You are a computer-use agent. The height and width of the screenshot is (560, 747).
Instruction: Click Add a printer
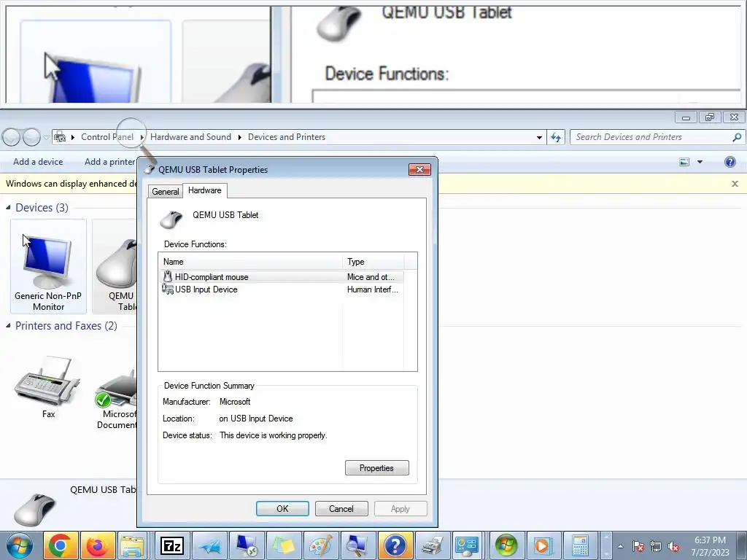point(109,162)
